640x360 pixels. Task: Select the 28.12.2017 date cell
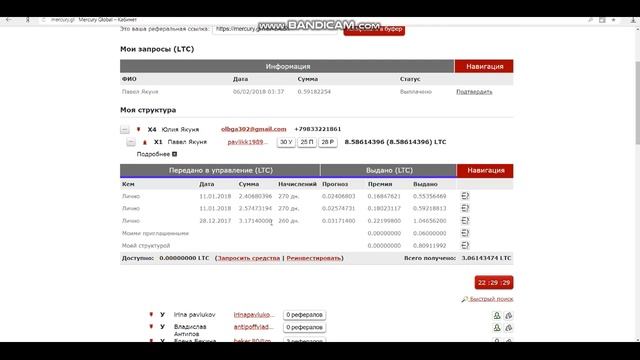click(x=215, y=221)
